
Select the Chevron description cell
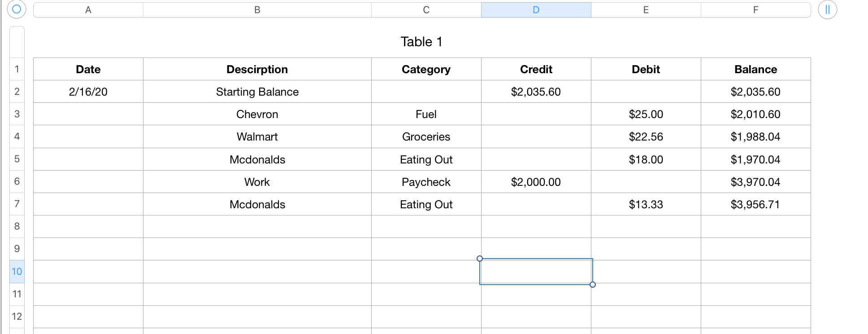pos(257,114)
